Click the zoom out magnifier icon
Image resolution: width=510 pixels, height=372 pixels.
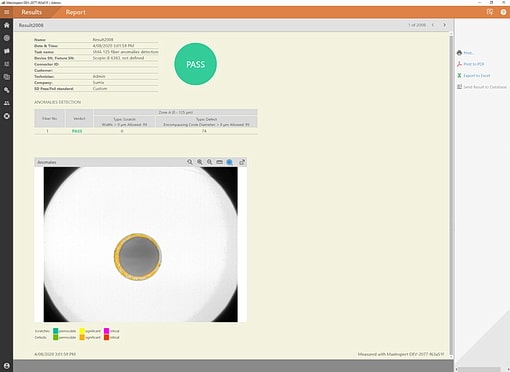(x=210, y=162)
